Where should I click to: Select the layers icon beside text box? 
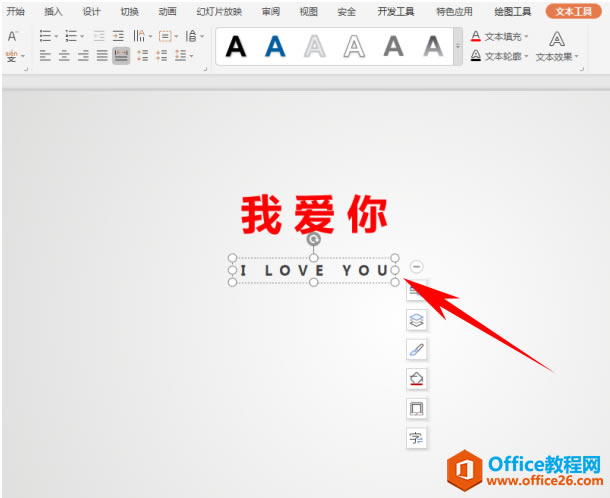pyautogui.click(x=416, y=320)
